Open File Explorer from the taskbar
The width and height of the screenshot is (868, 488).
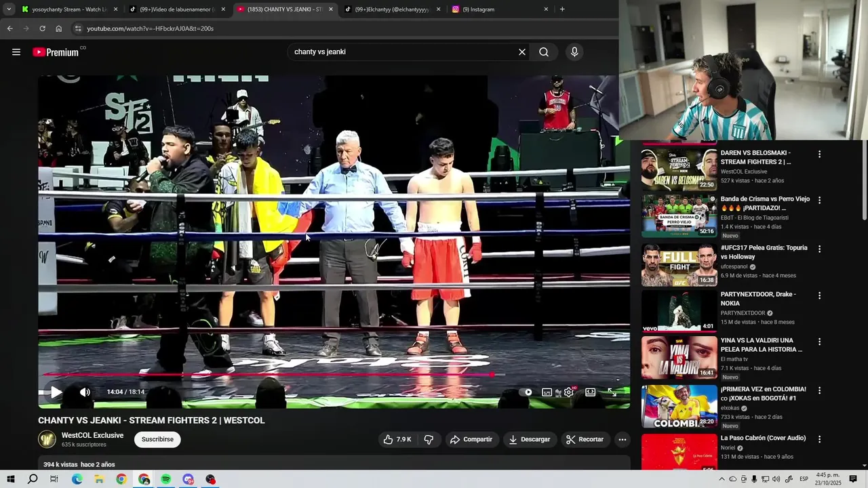99,479
